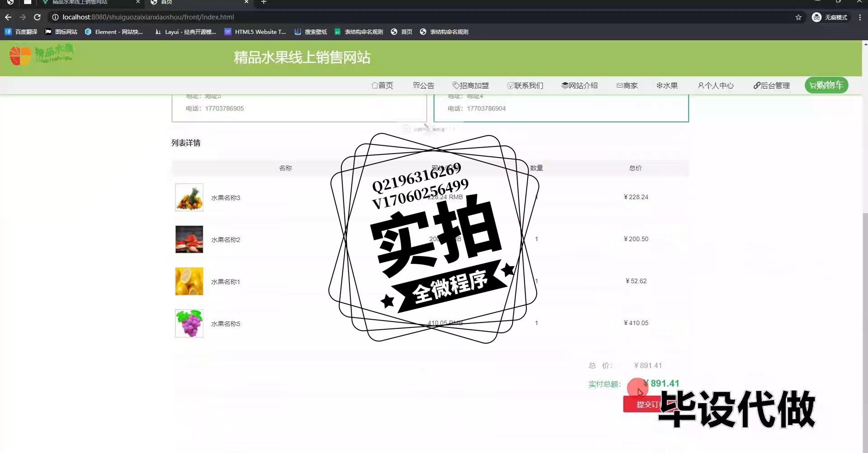Image resolution: width=868 pixels, height=453 pixels.
Task: Open the browser three-dot menu
Action: tap(860, 17)
